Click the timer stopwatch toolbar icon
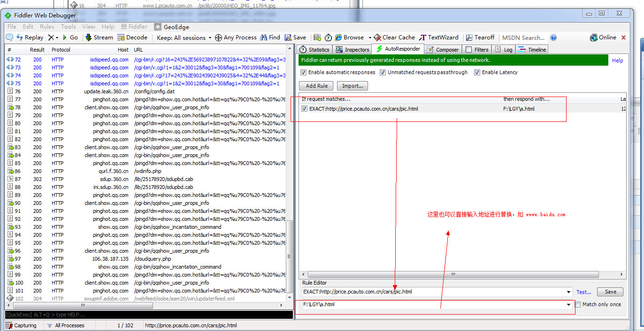644x331 pixels. (x=328, y=38)
